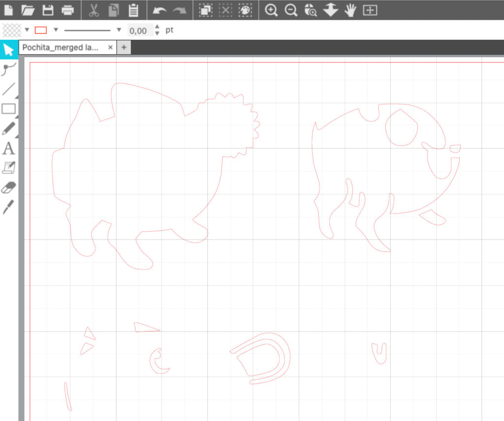Choose the Knife cutting tool

8,207
